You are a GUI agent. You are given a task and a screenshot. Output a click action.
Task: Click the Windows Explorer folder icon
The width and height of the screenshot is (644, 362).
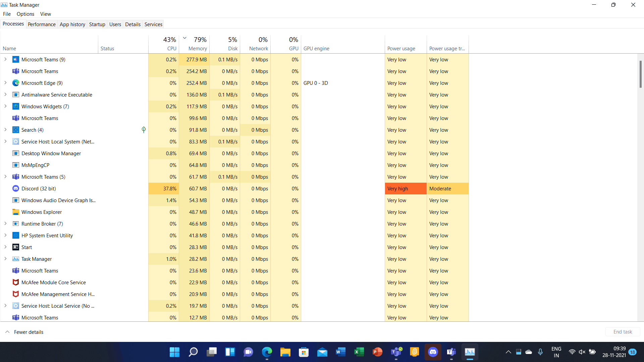pyautogui.click(x=16, y=212)
